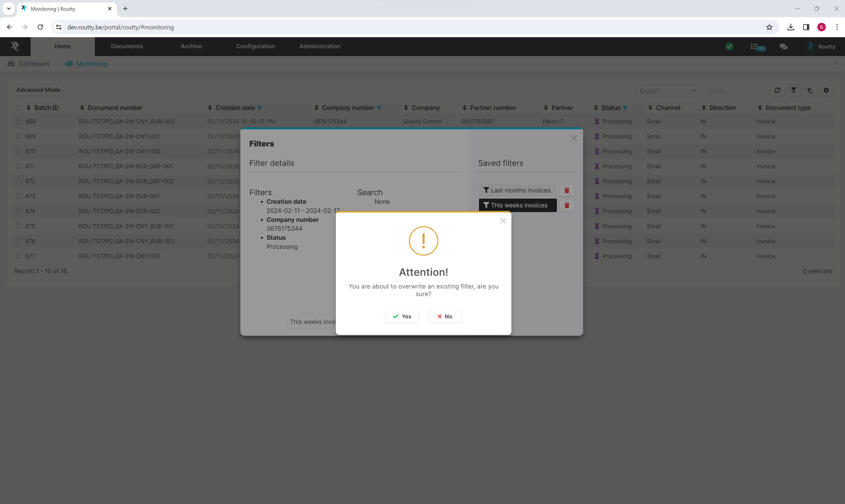Check the box for batch 868
The height and width of the screenshot is (504, 845).
19,121
